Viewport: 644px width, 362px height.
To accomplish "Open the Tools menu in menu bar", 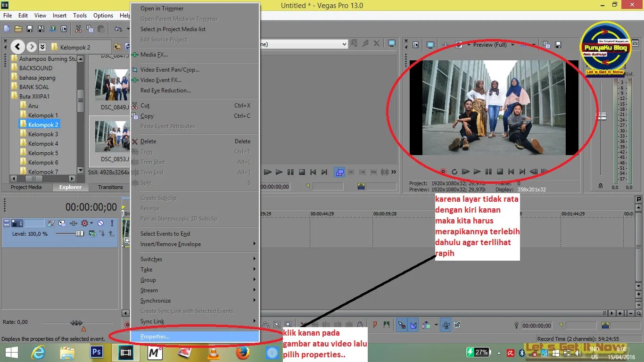I will click(x=80, y=16).
